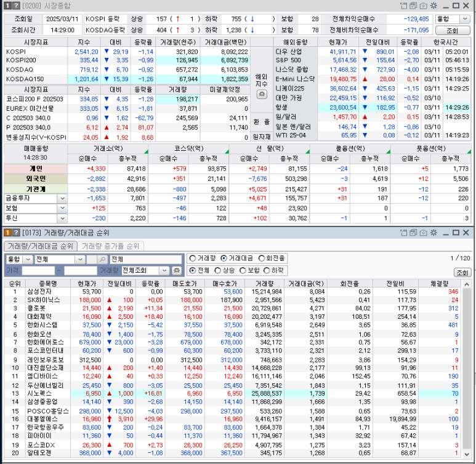Click the calendar-copy icon in the 0200 title bar
This screenshot has width=476, height=464.
(413, 6)
